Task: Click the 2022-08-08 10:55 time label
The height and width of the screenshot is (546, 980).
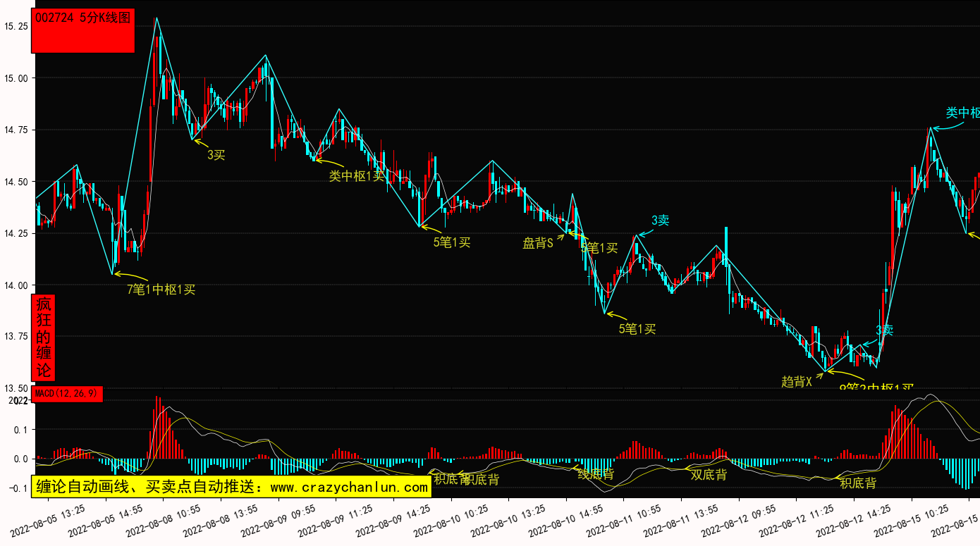Action: [164, 520]
